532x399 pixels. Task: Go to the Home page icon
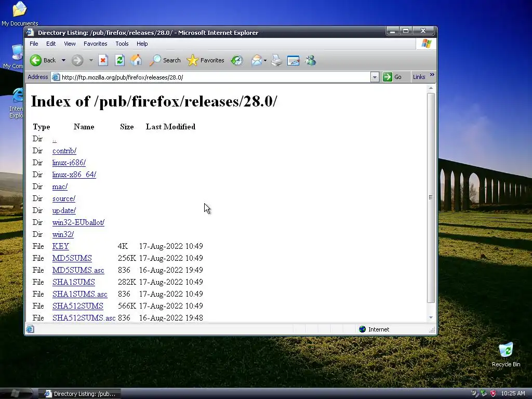pos(136,60)
